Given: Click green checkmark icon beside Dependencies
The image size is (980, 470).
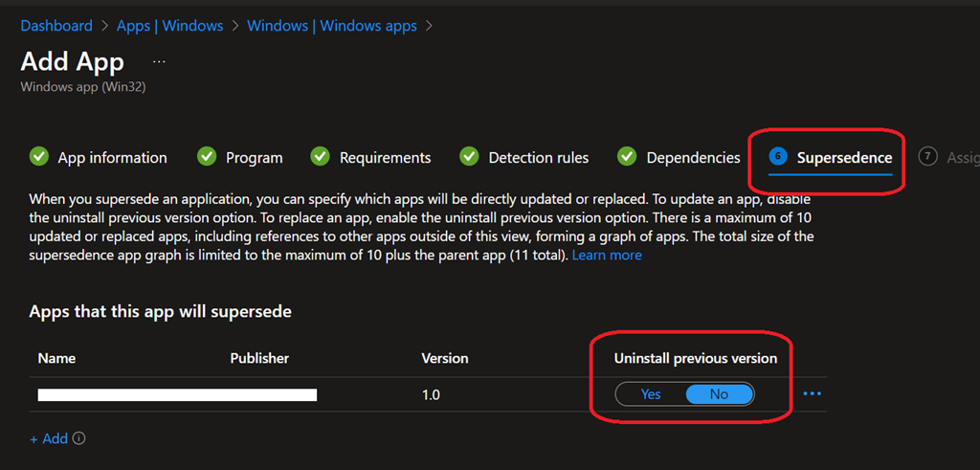Looking at the screenshot, I should tap(627, 157).
